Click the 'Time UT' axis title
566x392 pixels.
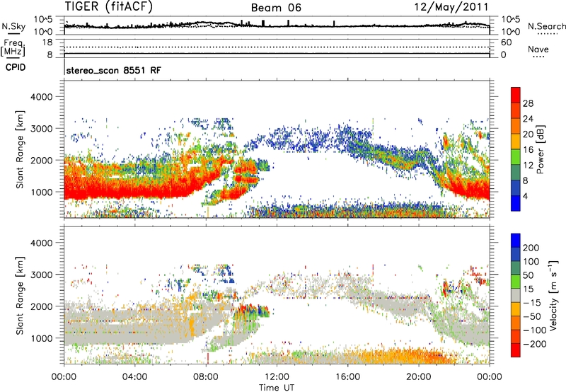pos(277,387)
